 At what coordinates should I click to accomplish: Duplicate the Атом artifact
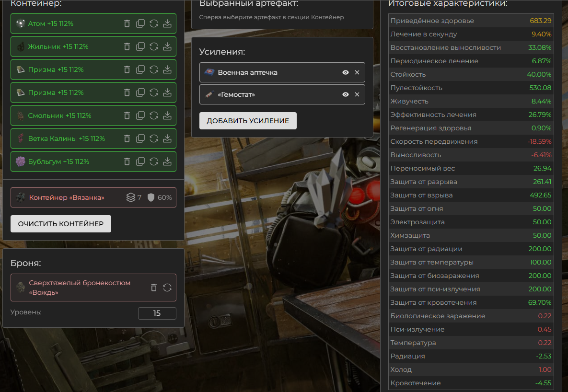click(140, 23)
